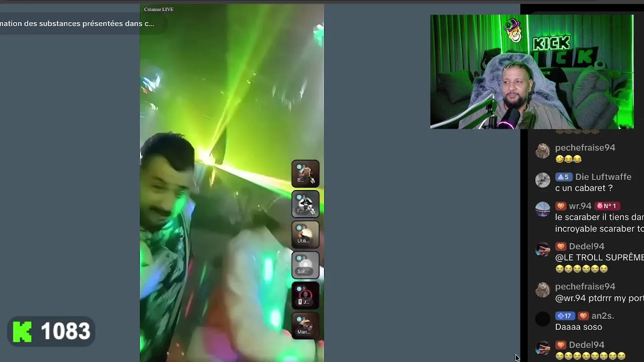Click message '@wr.94 ptdrrr my port'
The width and height of the screenshot is (644, 362).
tap(599, 298)
